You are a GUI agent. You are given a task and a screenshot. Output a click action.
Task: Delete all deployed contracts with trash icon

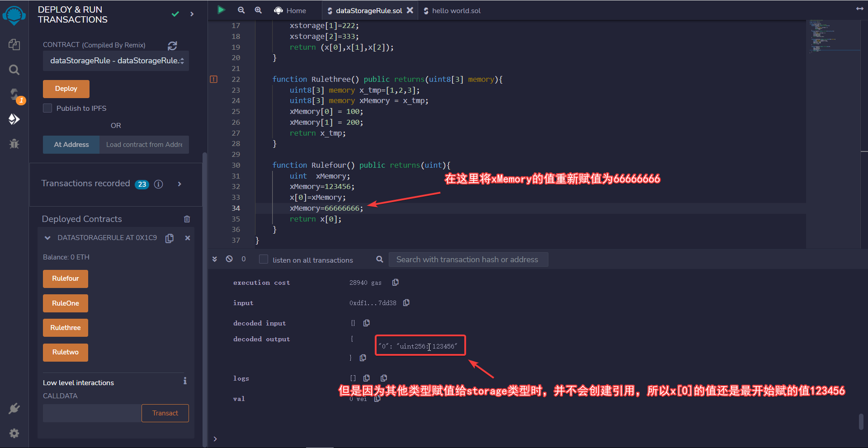tap(187, 219)
